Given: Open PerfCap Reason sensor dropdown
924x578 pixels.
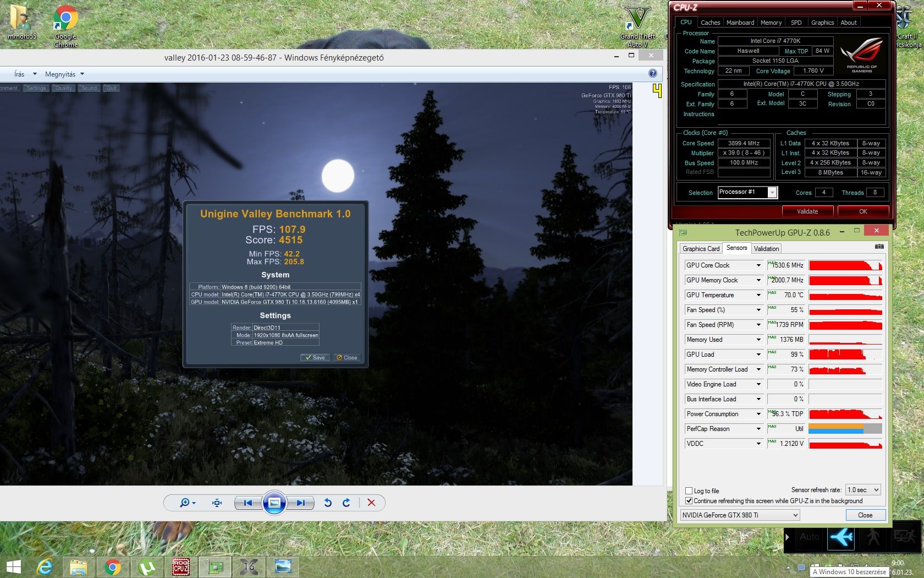Looking at the screenshot, I should click(x=758, y=429).
